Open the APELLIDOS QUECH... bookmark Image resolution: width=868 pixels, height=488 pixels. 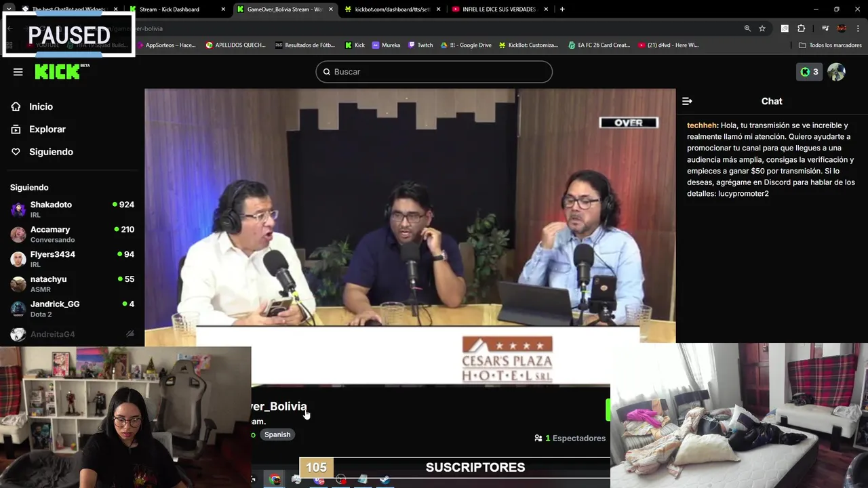click(x=236, y=45)
